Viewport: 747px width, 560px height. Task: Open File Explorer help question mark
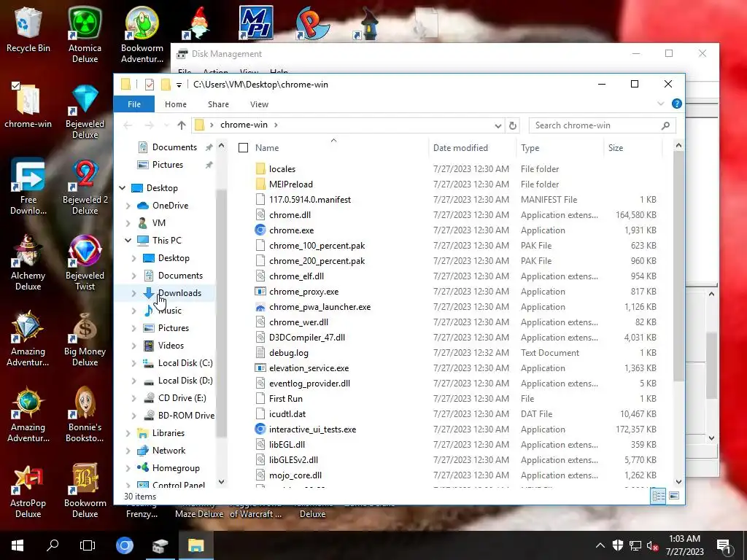tap(676, 104)
